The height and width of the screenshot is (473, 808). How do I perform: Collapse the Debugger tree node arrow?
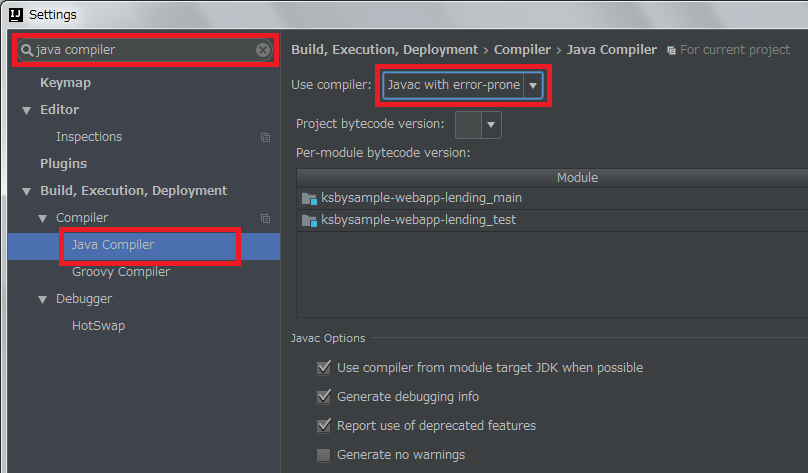43,299
